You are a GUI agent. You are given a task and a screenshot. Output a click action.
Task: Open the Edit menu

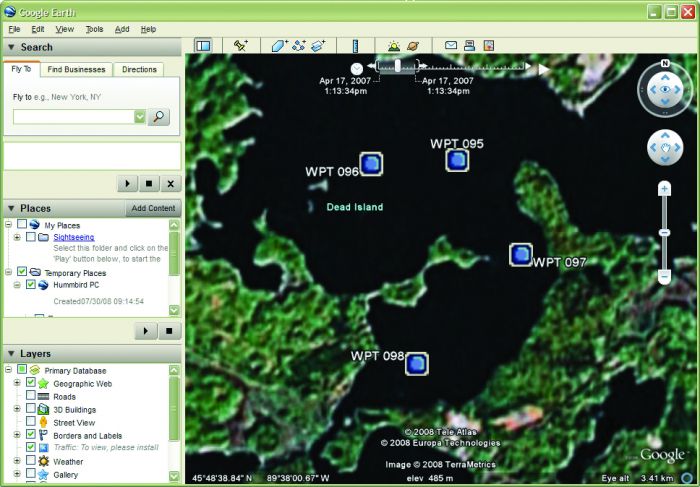pyautogui.click(x=38, y=29)
